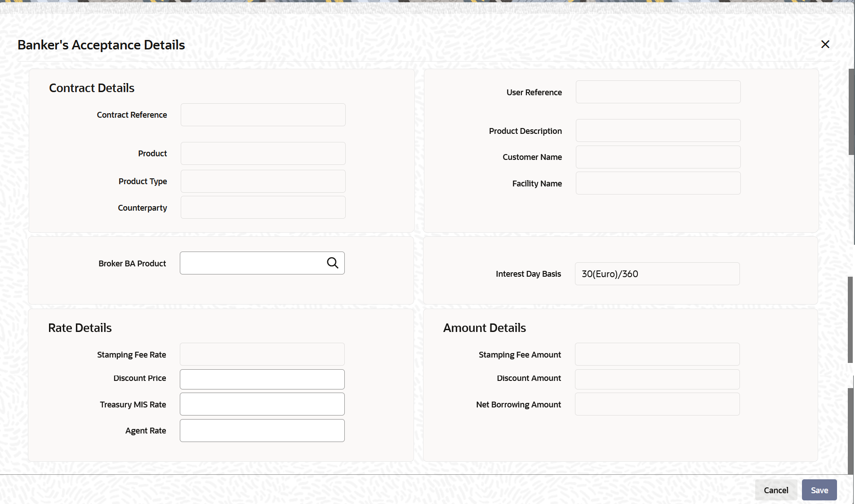This screenshot has height=504, width=855.
Task: Click the Product Description label
Action: pyautogui.click(x=525, y=131)
